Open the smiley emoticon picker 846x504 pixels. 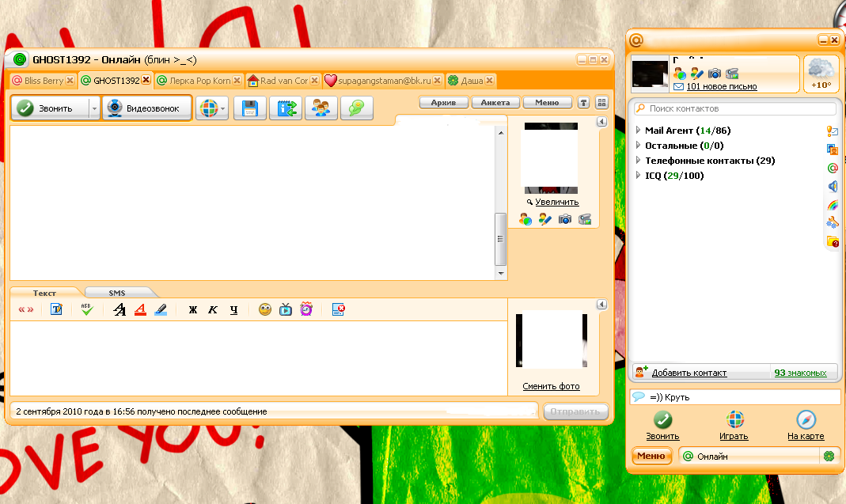tap(265, 309)
